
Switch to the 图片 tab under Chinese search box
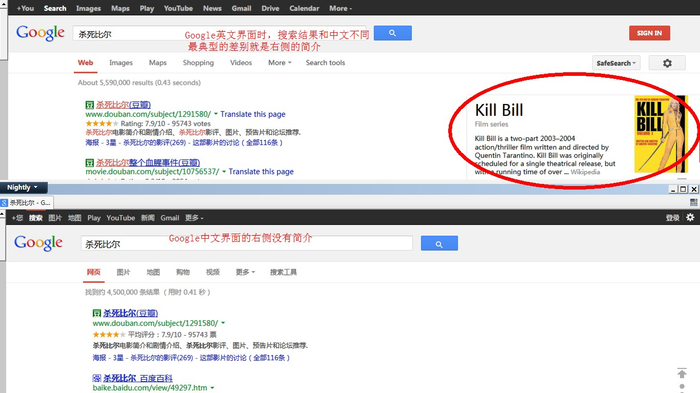tap(123, 272)
